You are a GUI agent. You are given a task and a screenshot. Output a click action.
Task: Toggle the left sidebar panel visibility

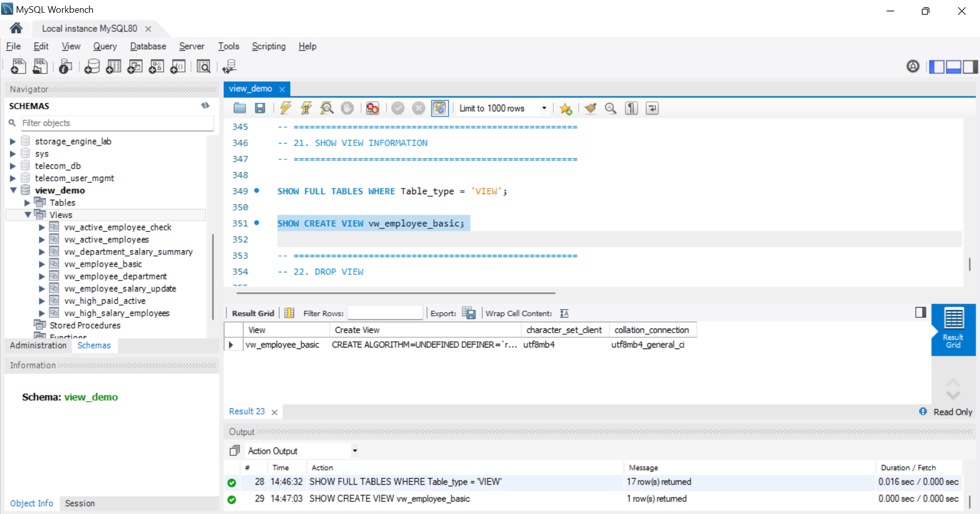click(937, 66)
